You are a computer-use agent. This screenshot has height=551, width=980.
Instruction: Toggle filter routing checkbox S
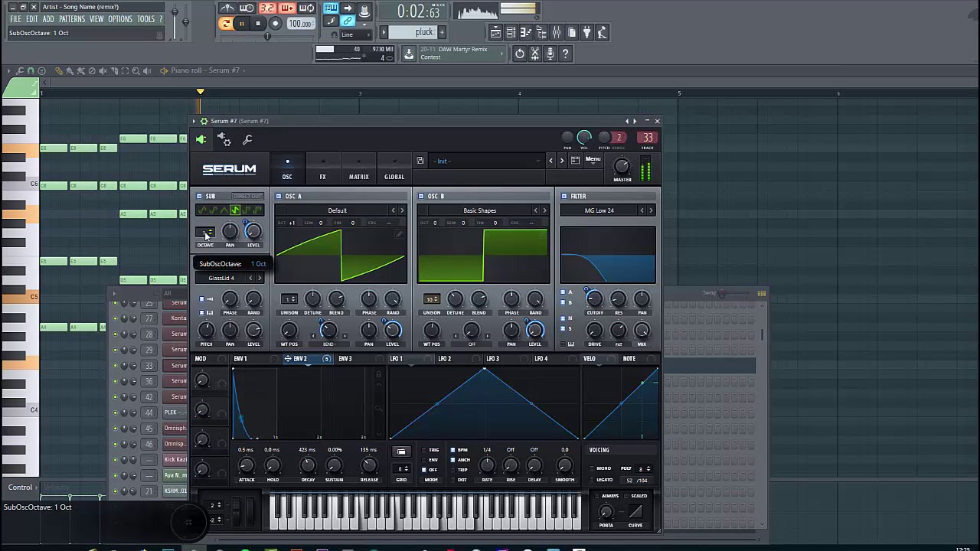point(563,328)
